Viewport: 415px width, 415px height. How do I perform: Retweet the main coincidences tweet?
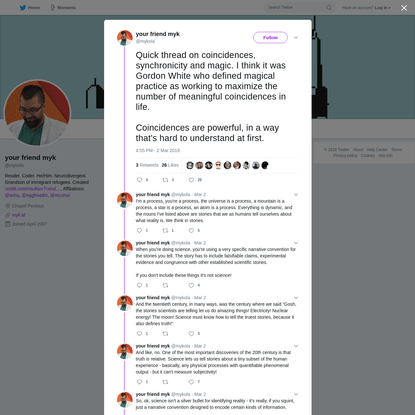tap(165, 180)
